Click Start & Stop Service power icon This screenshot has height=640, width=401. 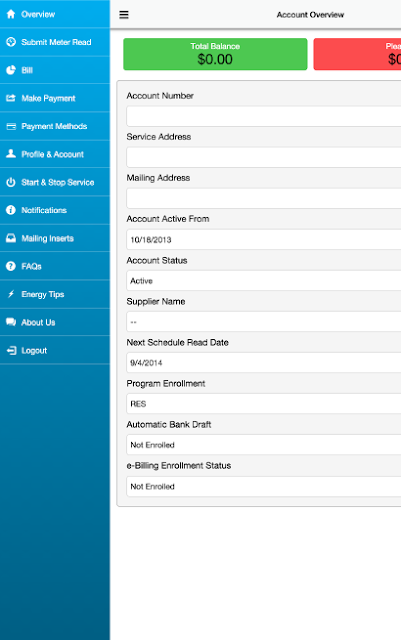(x=11, y=182)
